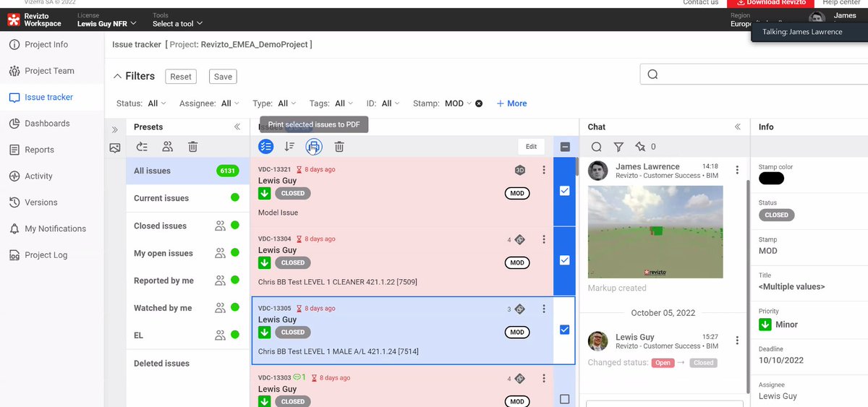Image resolution: width=868 pixels, height=407 pixels.
Task: Clear the Stamp MOD filter
Action: [479, 103]
